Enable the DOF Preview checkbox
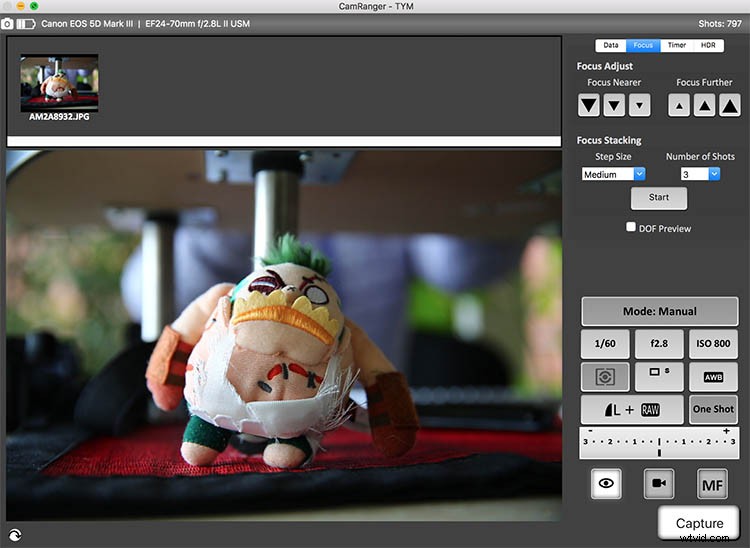This screenshot has width=750, height=548. tap(631, 227)
